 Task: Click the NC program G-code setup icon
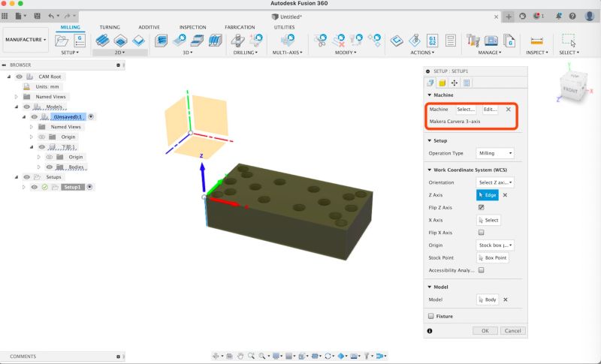[x=80, y=41]
